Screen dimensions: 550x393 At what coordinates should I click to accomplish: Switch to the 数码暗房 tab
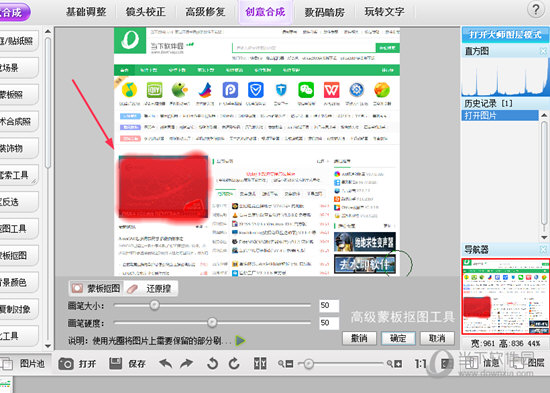tap(324, 12)
